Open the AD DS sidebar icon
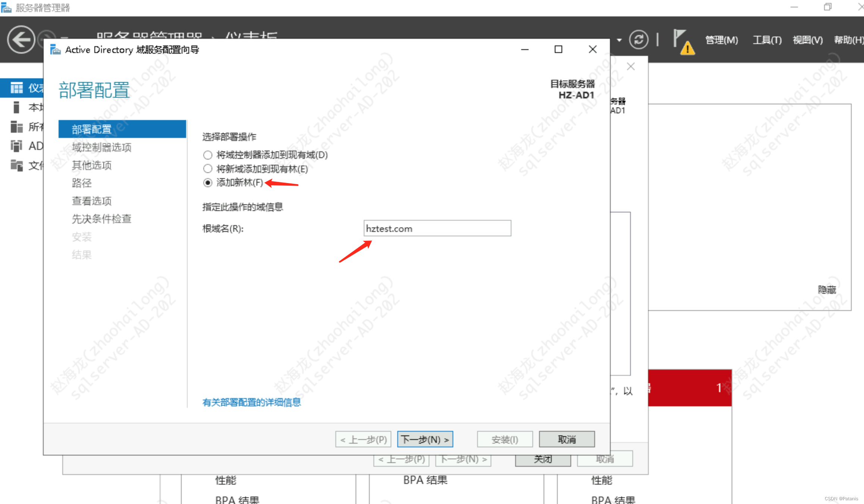 16,146
